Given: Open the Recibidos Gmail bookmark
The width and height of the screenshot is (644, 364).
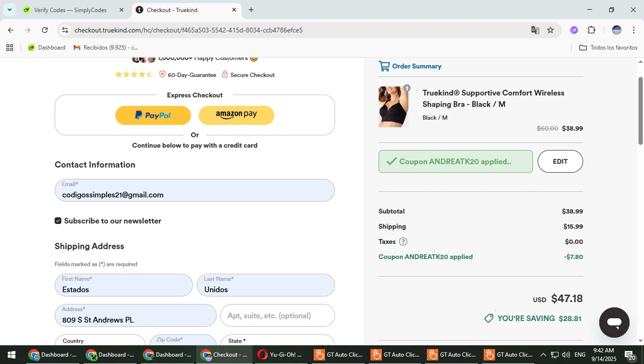Looking at the screenshot, I should (x=106, y=48).
